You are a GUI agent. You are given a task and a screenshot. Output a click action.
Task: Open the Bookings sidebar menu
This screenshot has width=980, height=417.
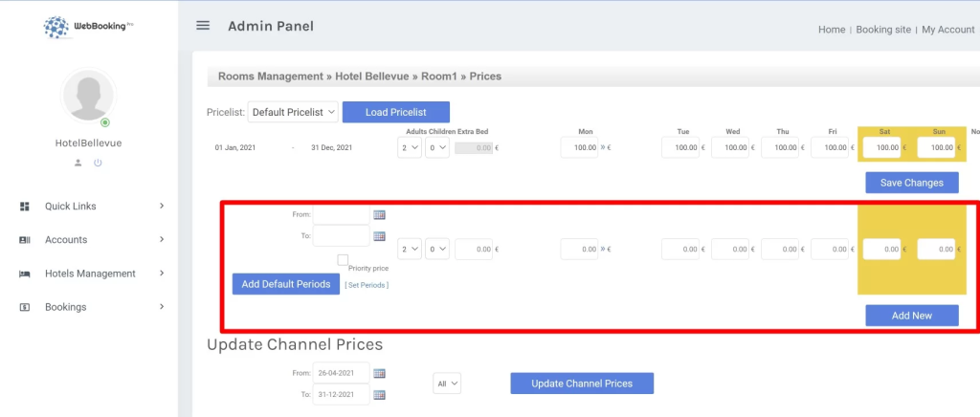click(x=92, y=307)
